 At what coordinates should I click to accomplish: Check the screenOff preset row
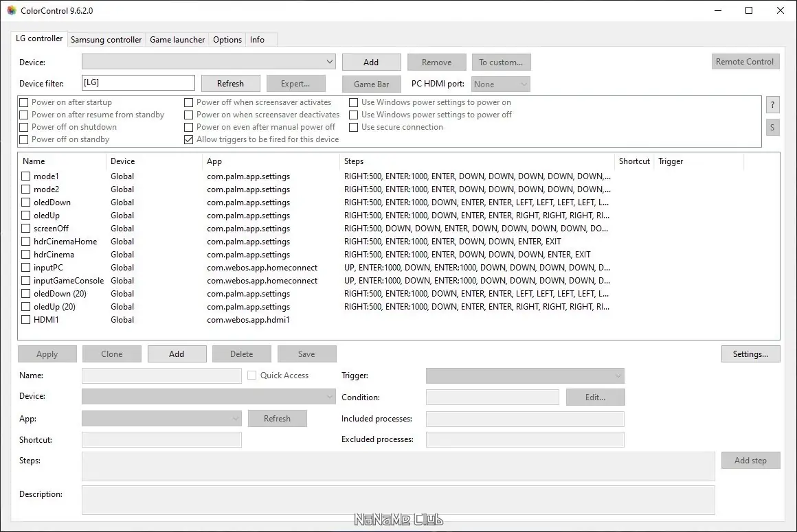pyautogui.click(x=26, y=229)
